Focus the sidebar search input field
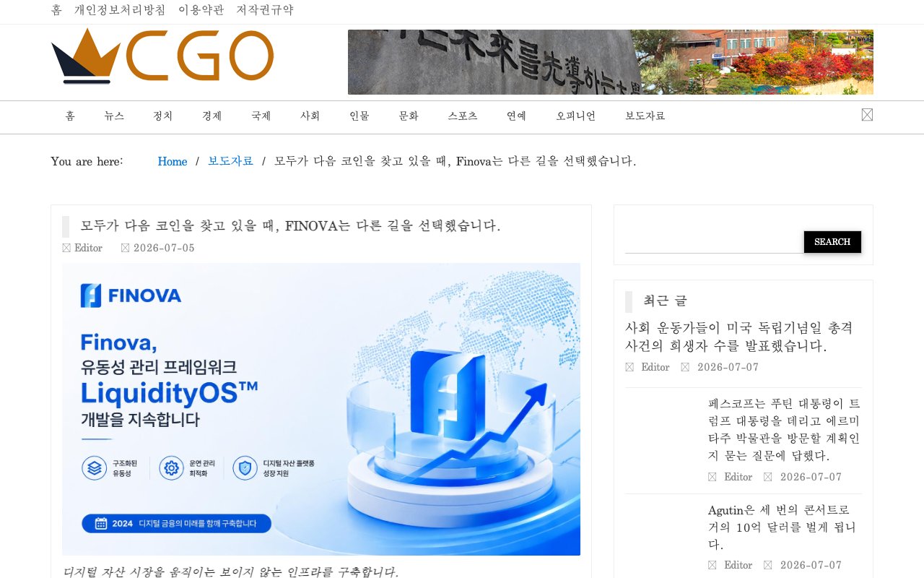Viewport: 924px width, 578px height. [715, 243]
